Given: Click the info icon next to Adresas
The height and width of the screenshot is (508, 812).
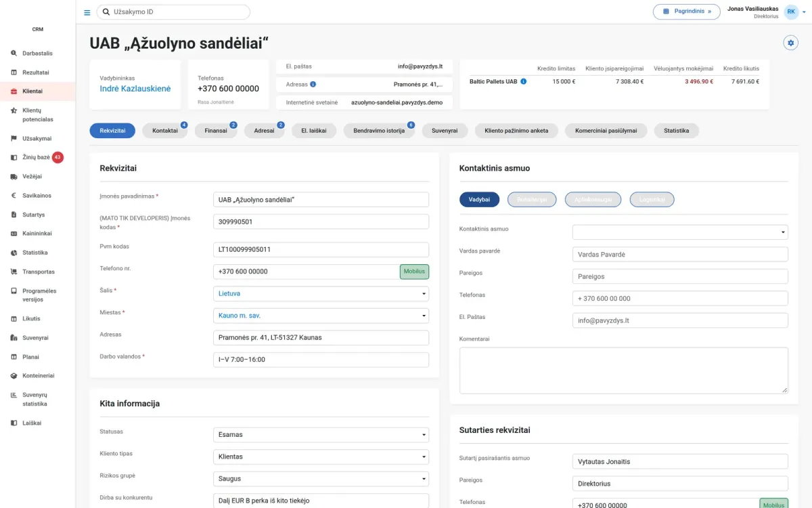Looking at the screenshot, I should click(x=313, y=85).
